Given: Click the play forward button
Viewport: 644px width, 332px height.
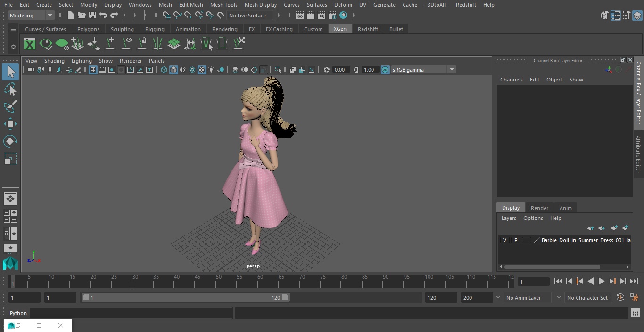Looking at the screenshot, I should 601,281.
